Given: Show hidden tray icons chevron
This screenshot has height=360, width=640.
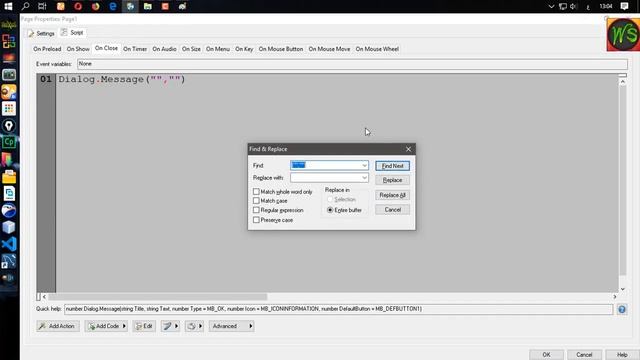Looking at the screenshot, I should 551,6.
